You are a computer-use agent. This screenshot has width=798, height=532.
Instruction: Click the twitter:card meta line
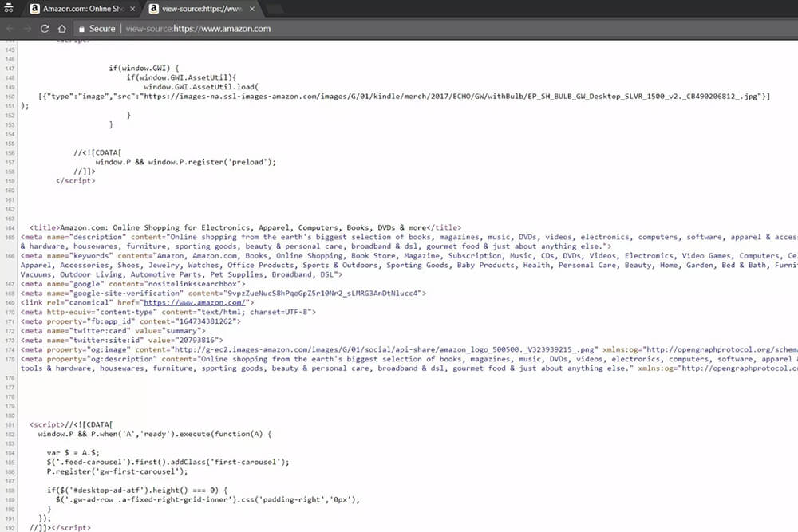pos(113,331)
